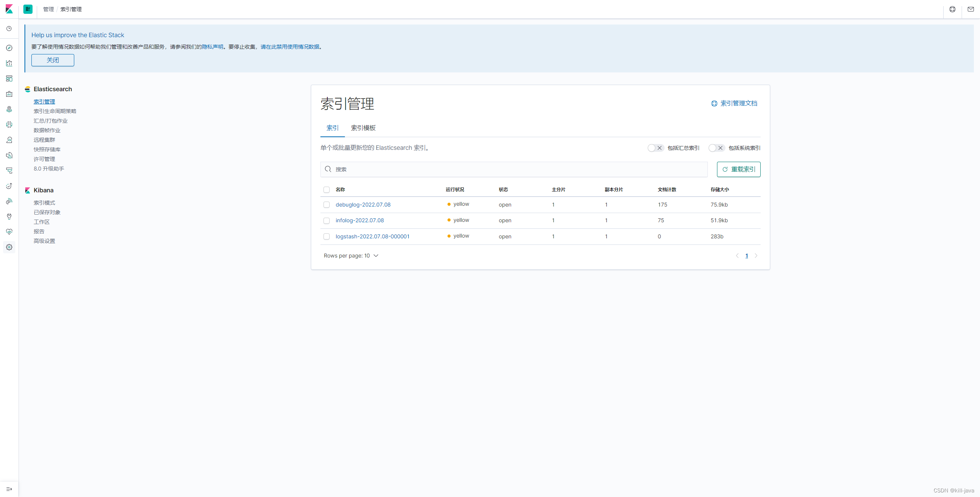This screenshot has width=980, height=497.
Task: Select 高级设置 under Kibana
Action: [x=44, y=241]
